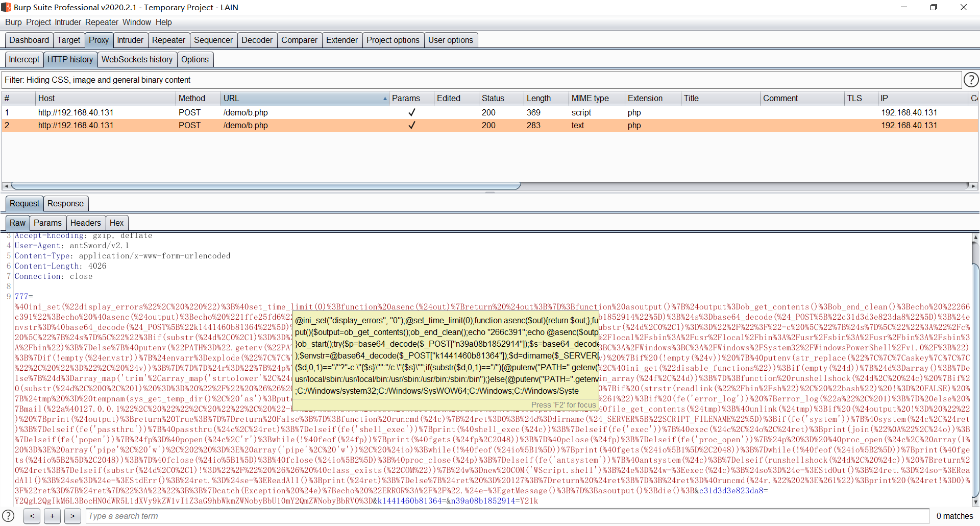980x526 pixels.
Task: Open WebSockets history sub-tab
Action: click(x=137, y=59)
